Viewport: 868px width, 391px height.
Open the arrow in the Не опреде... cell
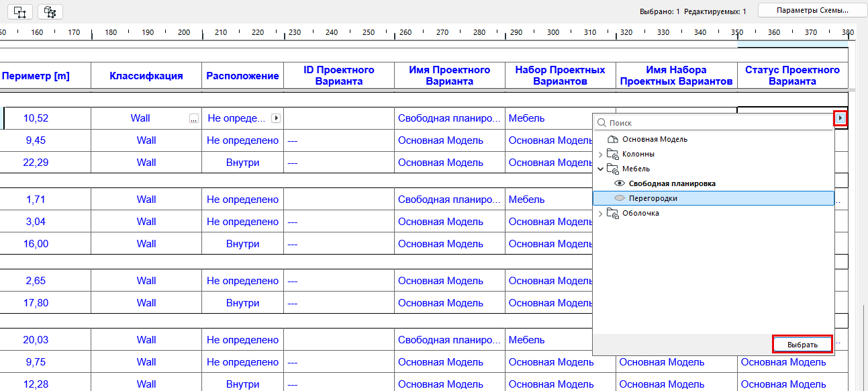(276, 118)
